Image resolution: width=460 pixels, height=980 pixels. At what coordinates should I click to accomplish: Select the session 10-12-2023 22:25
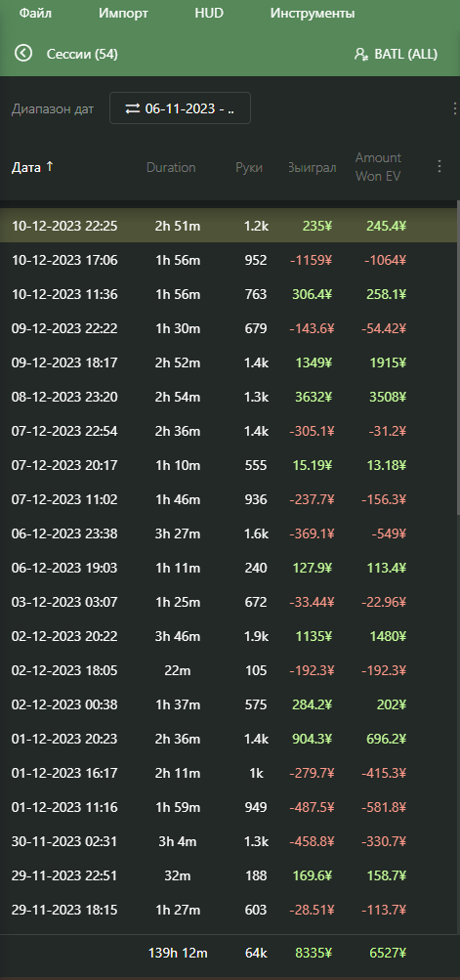click(x=229, y=226)
